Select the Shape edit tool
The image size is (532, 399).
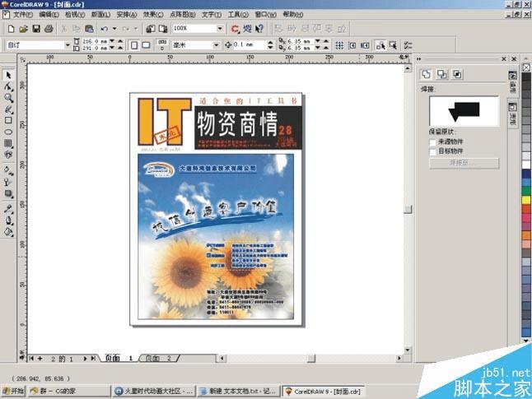coord(8,86)
